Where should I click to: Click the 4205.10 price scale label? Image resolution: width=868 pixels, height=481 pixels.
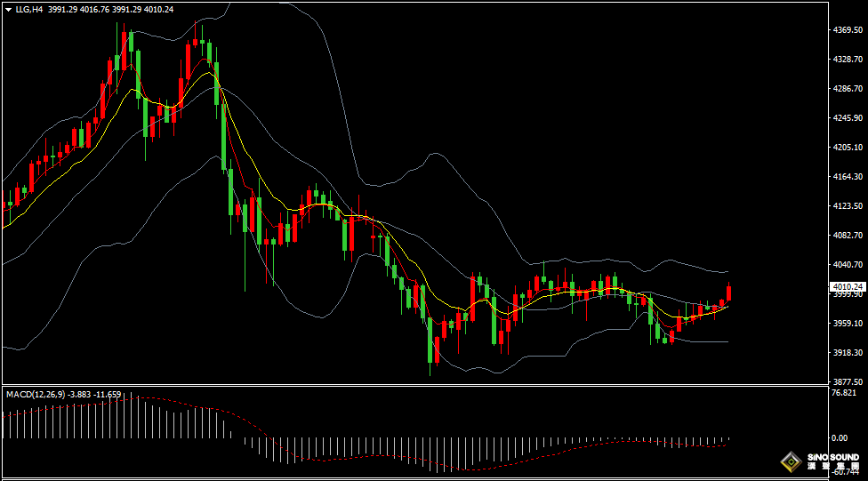[x=846, y=148]
